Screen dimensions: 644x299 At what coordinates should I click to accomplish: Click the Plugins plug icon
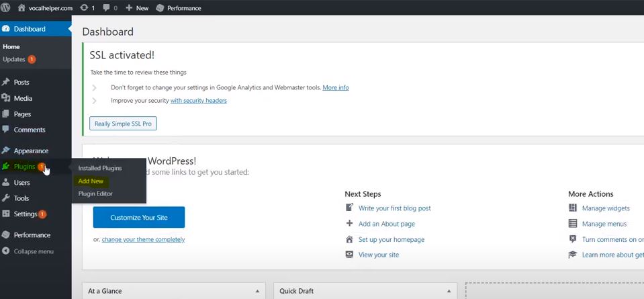6,167
